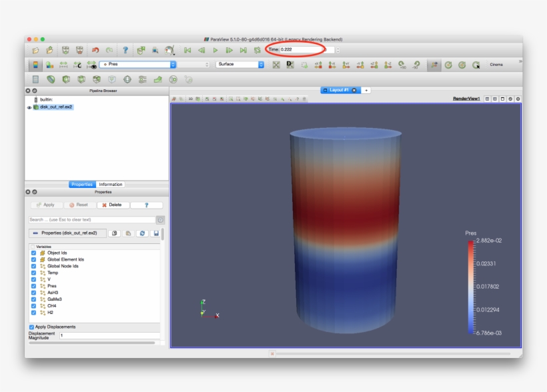This screenshot has height=392, width=547.
Task: Open the ParaView help with the question mark icon
Action: pos(126,50)
